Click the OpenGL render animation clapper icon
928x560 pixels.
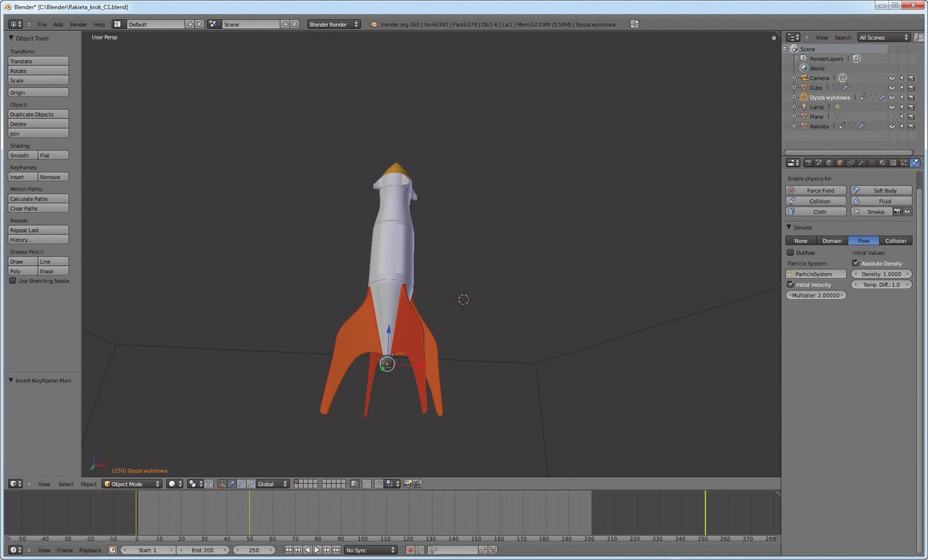pos(417,484)
